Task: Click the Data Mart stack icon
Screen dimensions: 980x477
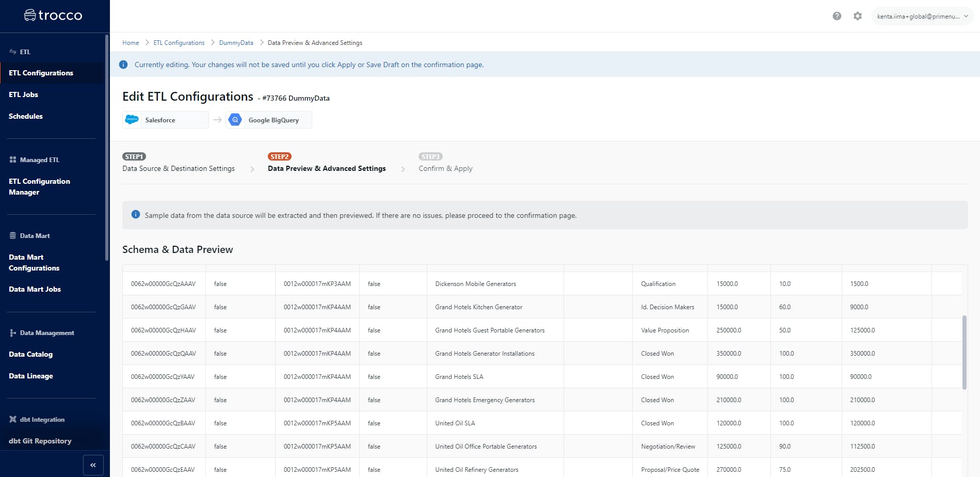Action: click(x=13, y=235)
